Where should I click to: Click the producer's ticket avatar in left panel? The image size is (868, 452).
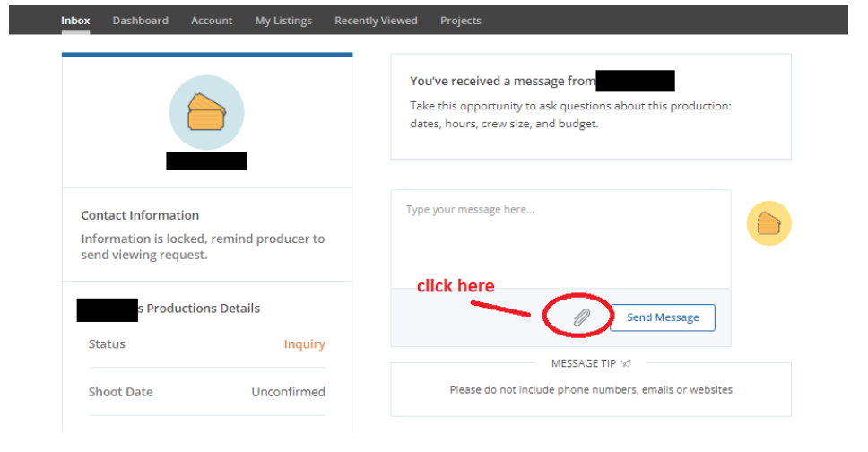click(206, 112)
